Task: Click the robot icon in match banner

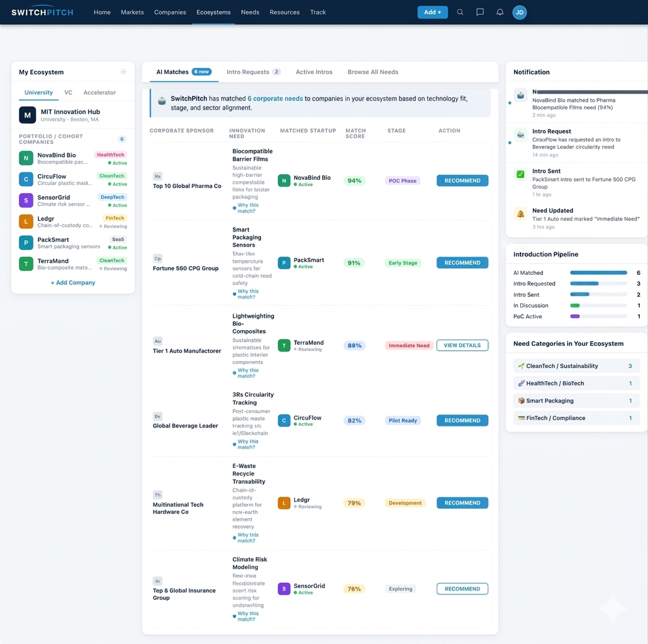Action: coord(162,101)
